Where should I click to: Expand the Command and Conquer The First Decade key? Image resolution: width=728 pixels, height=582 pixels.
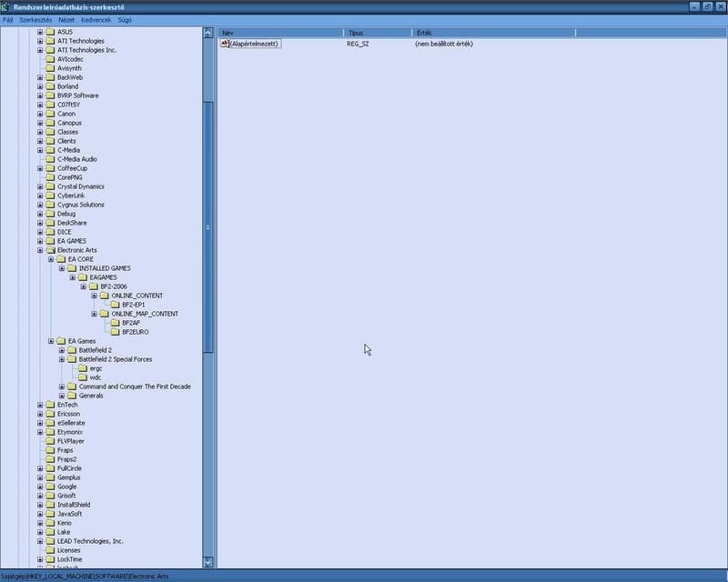[62, 386]
